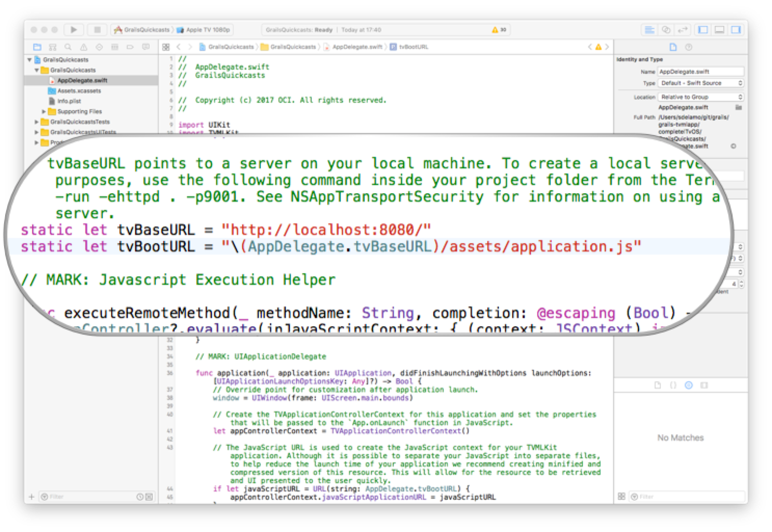
Task: Click GrailsQuickcasts folder in jump bar
Action: tap(289, 47)
